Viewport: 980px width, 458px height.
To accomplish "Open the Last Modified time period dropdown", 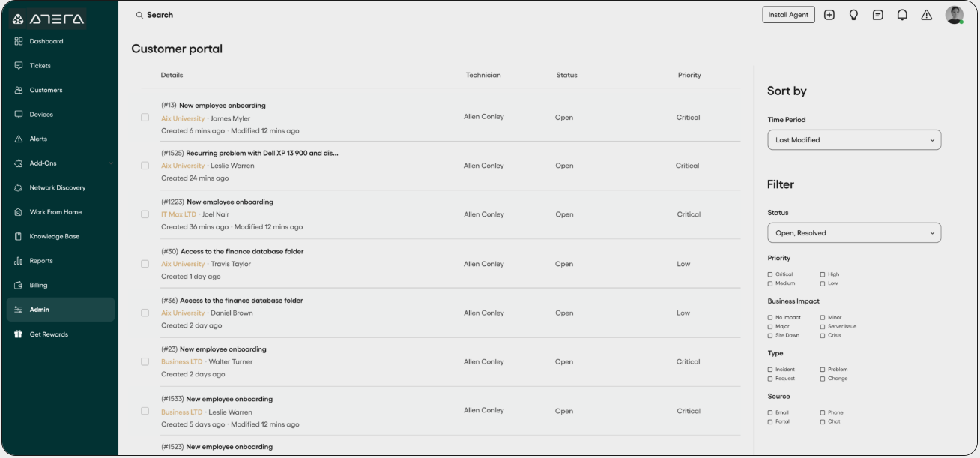I will click(x=854, y=140).
